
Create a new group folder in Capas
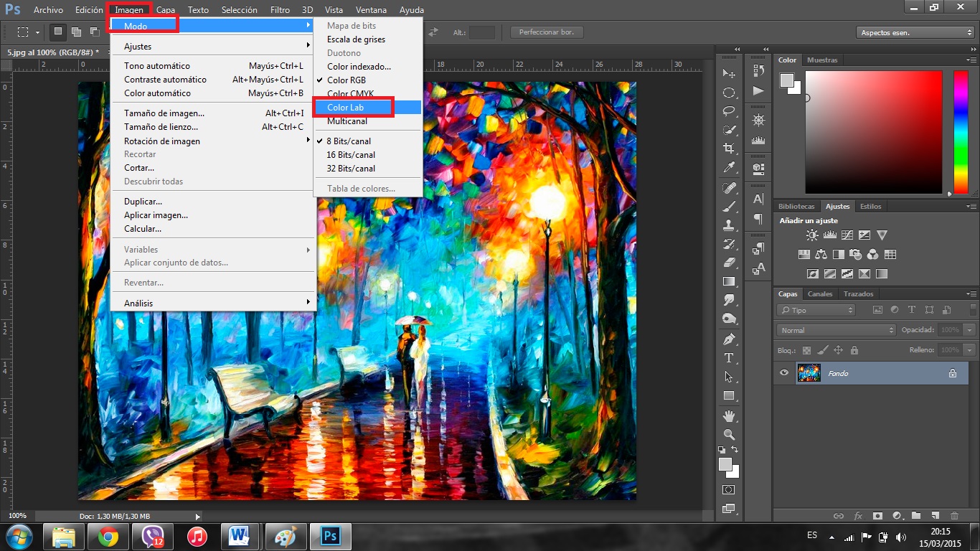point(916,515)
